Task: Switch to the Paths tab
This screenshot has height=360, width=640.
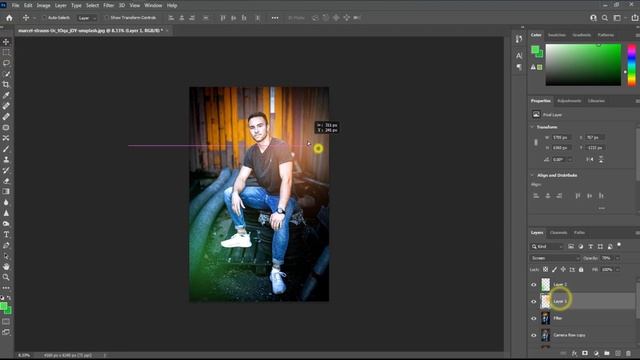Action: click(x=579, y=233)
